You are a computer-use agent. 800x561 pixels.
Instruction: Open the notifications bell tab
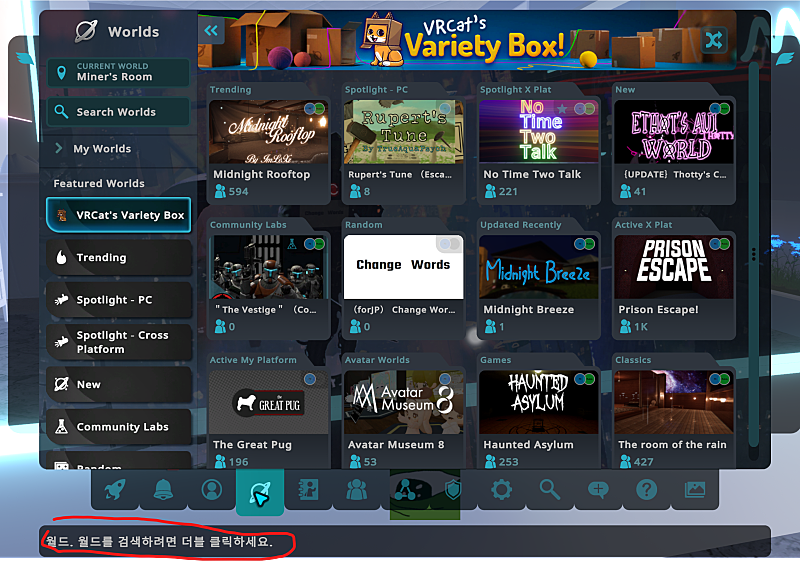[163, 490]
